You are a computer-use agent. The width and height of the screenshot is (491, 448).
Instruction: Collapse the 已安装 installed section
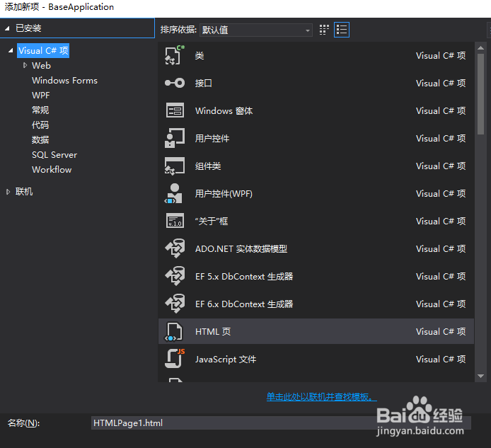(8, 28)
